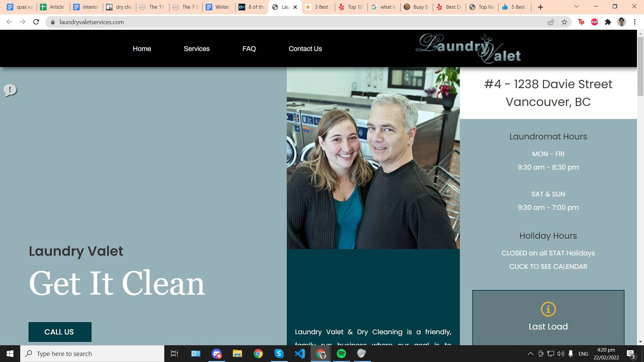
Task: Switch to the '8 of the' tab
Action: 252,7
